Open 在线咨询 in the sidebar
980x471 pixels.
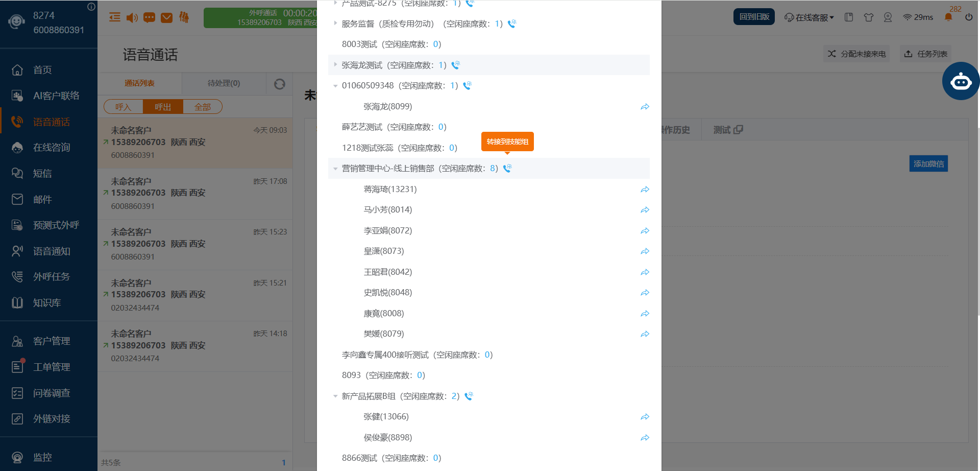point(51,148)
